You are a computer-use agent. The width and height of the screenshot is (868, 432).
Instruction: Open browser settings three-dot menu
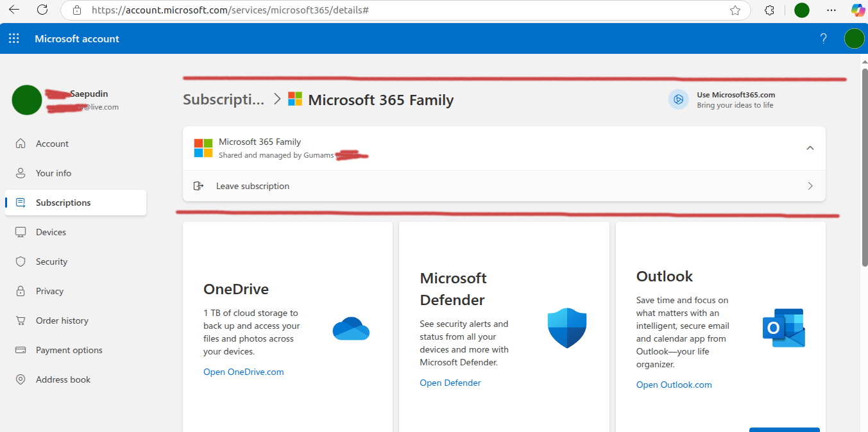(831, 10)
